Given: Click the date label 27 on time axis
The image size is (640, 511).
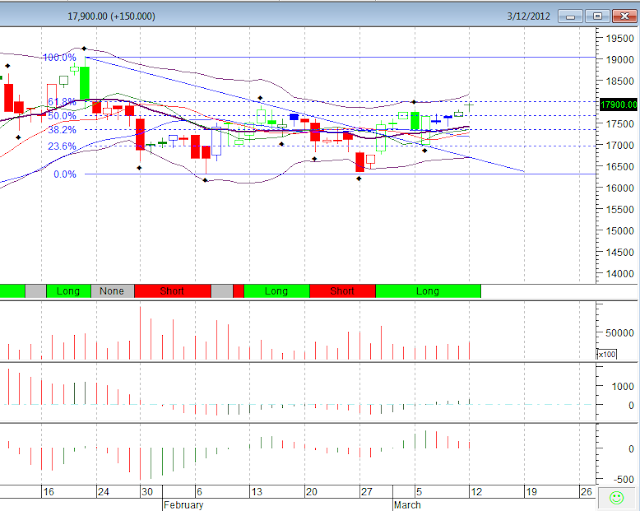Looking at the screenshot, I should [367, 492].
